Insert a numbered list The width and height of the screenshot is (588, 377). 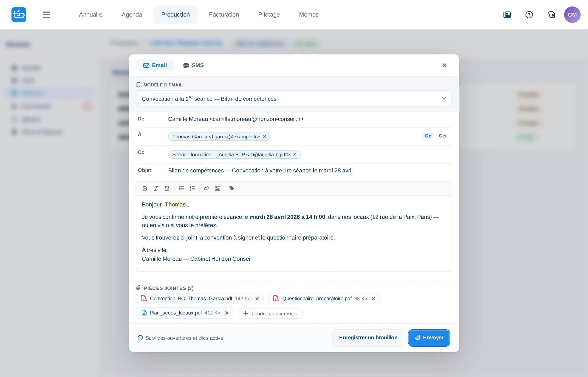[192, 188]
